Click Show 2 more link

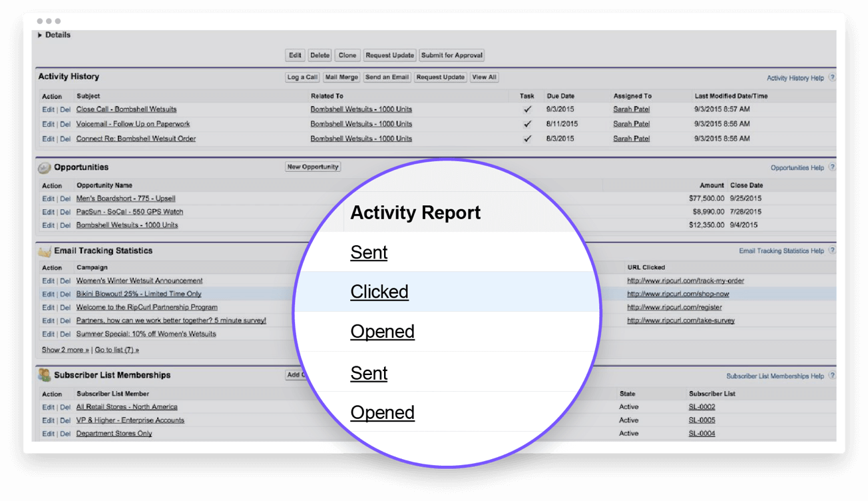[65, 350]
